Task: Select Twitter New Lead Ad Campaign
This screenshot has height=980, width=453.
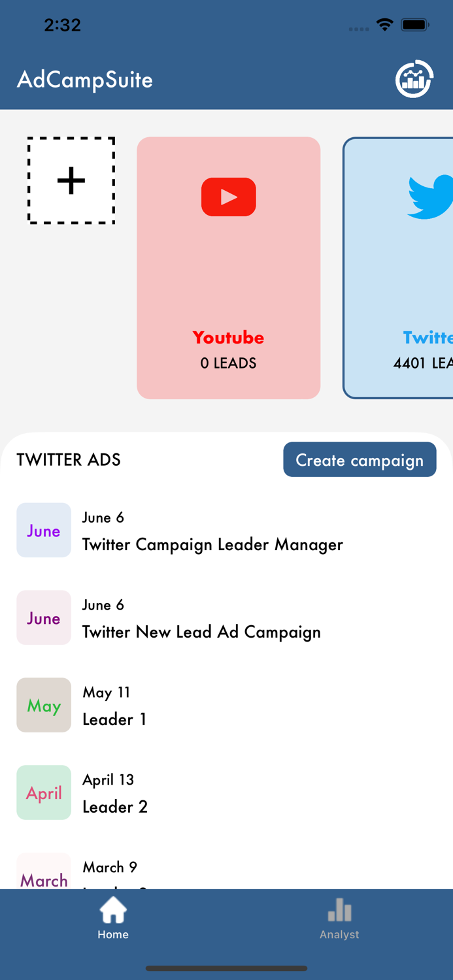Action: pyautogui.click(x=201, y=632)
